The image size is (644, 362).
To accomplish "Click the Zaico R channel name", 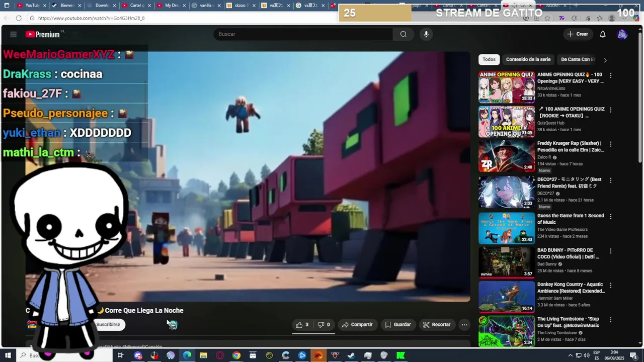I will [545, 157].
